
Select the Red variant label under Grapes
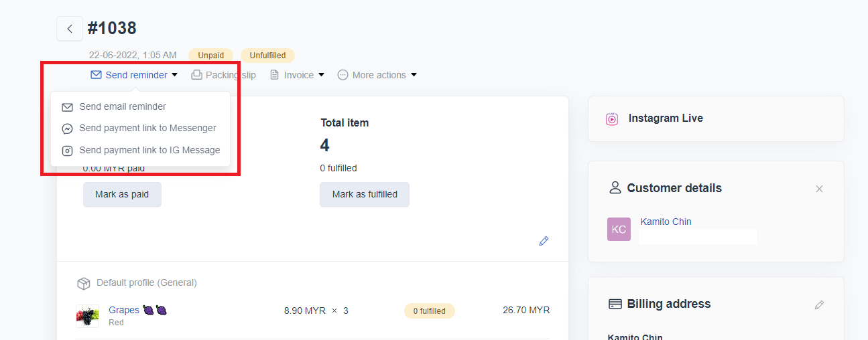coord(116,323)
